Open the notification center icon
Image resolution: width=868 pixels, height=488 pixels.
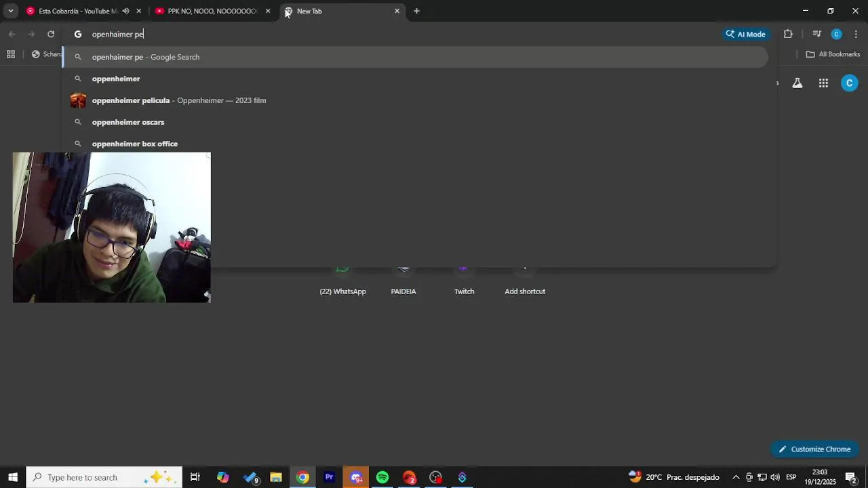click(x=851, y=477)
